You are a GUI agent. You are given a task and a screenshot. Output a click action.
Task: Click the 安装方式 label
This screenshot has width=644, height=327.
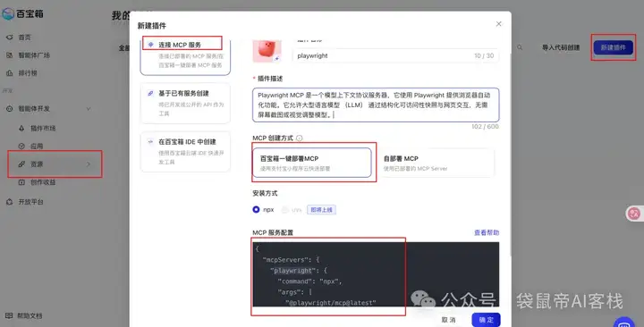(x=265, y=193)
